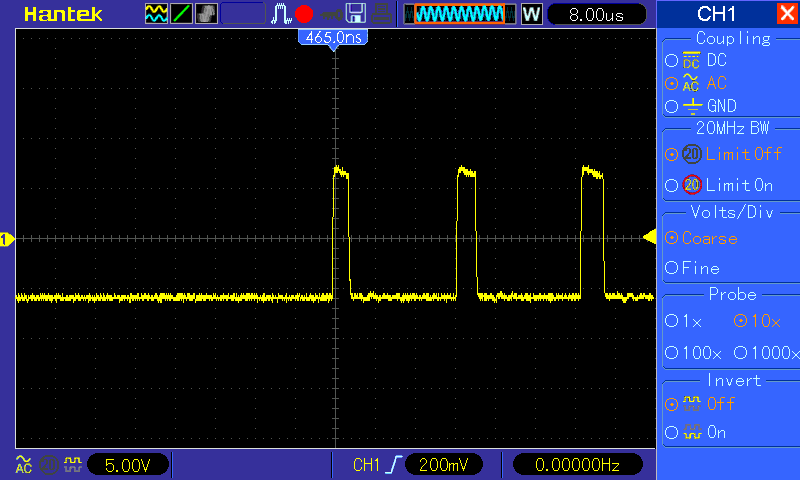Screen dimensions: 800x480
Task: Click the bottom invert status icon
Action: [x=72, y=464]
